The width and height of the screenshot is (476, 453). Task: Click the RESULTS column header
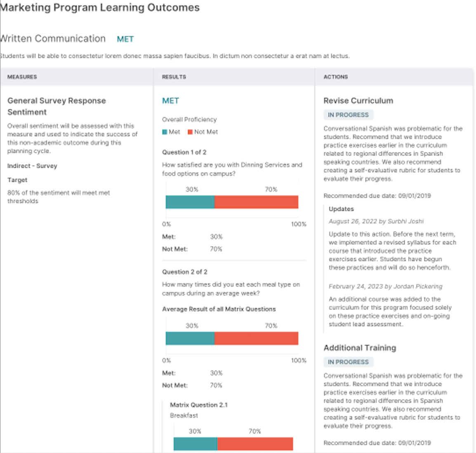click(174, 77)
